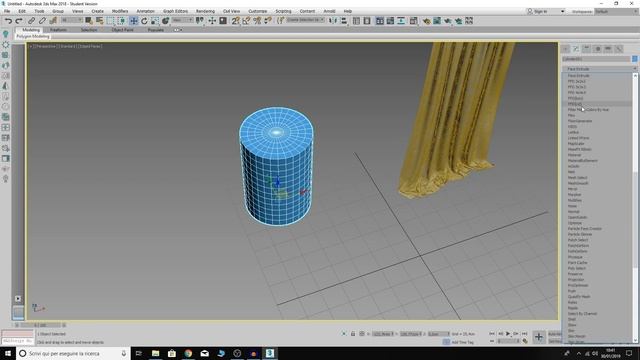Collapse the Modifier List dropdown header
Screen dimensions: 640x360
[600, 69]
